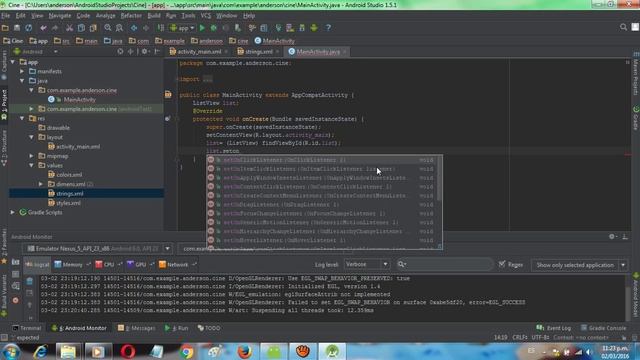
Task: Open the Event Log
Action: click(554, 328)
